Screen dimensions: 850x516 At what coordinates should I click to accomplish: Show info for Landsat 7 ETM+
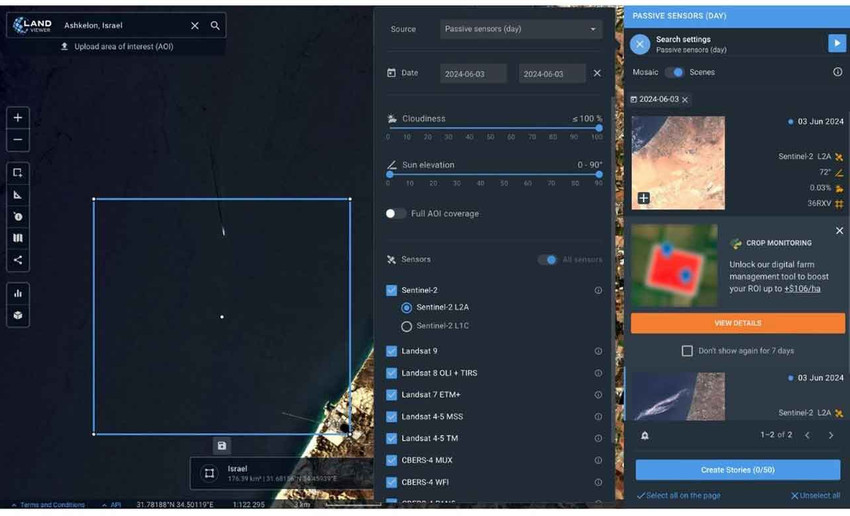[x=598, y=395]
